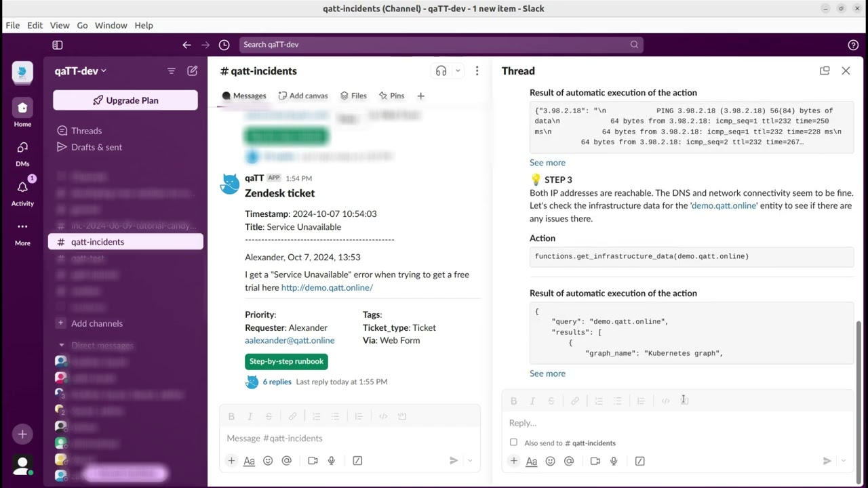Click the mention @ icon in the thread composer
Screen dimensions: 868x488
(569, 461)
